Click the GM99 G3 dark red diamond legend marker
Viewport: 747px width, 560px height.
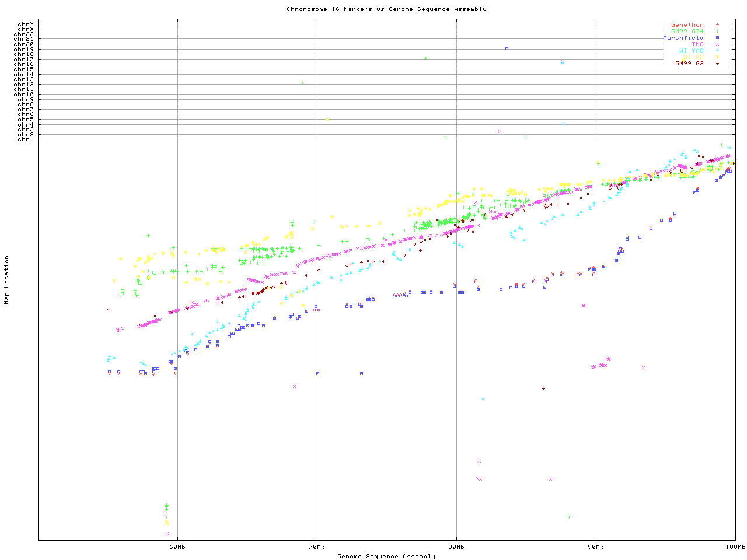(717, 64)
